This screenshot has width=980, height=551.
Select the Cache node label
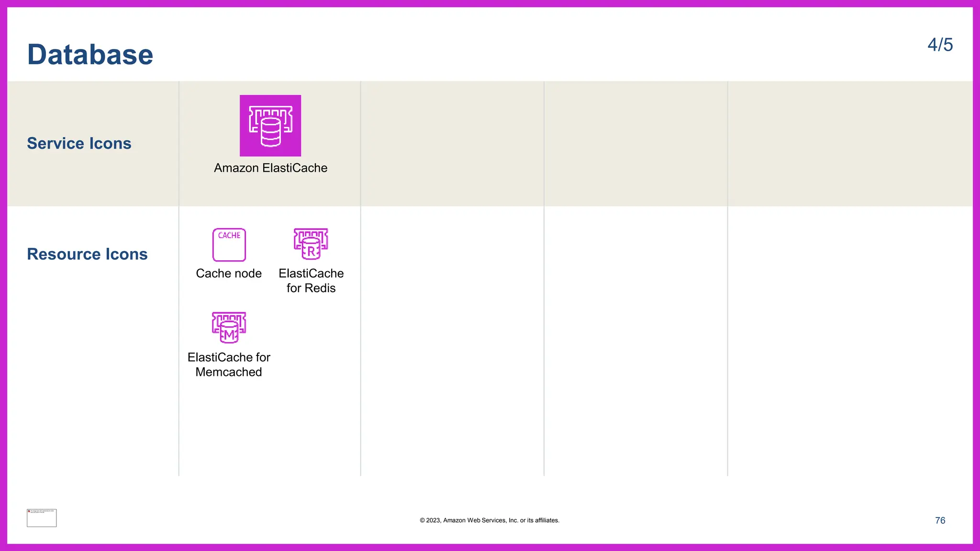click(229, 274)
